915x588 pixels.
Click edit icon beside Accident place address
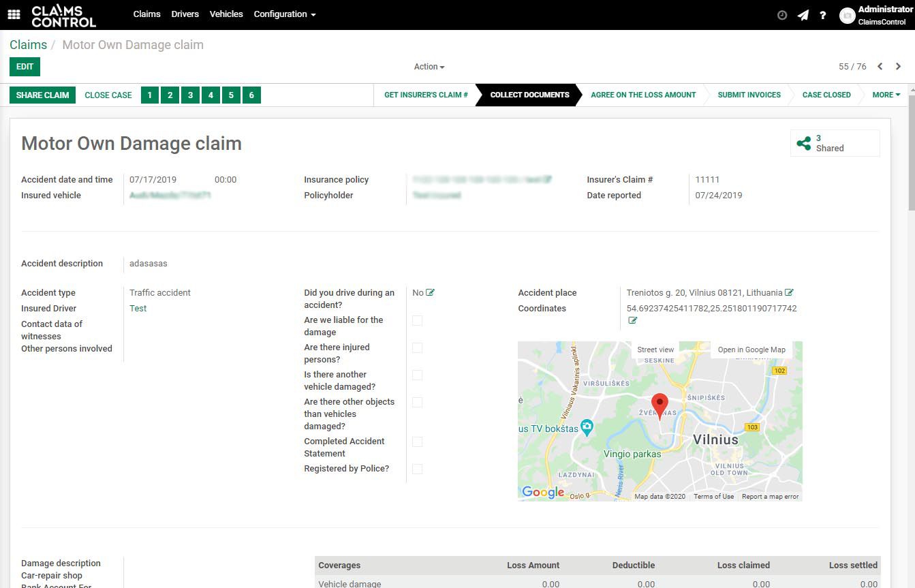(x=789, y=293)
